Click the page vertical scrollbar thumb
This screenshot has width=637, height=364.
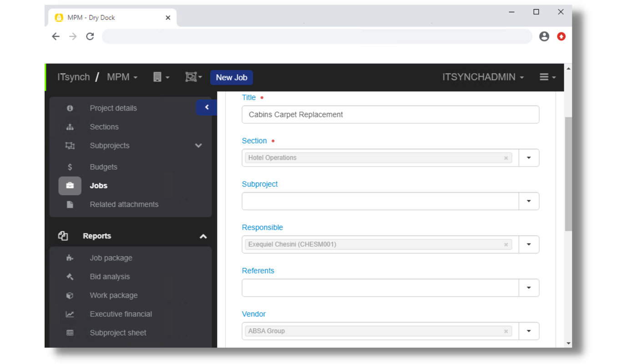[568, 173]
